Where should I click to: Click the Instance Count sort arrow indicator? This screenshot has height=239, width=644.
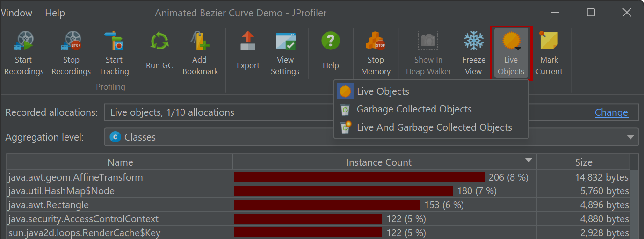point(528,160)
